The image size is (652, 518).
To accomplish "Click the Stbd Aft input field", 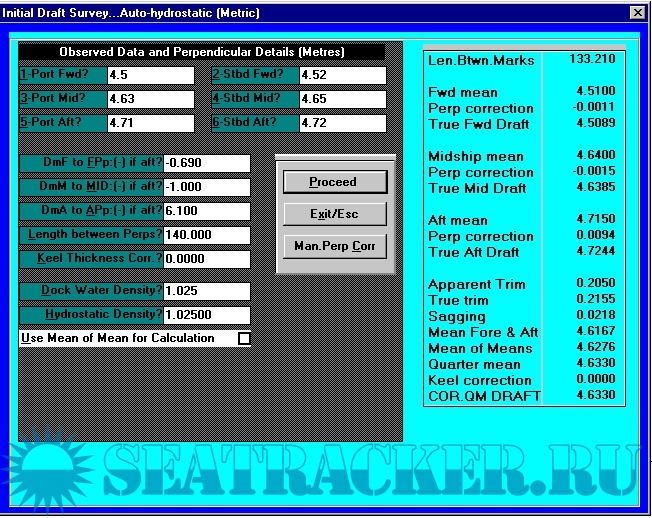I will point(342,122).
